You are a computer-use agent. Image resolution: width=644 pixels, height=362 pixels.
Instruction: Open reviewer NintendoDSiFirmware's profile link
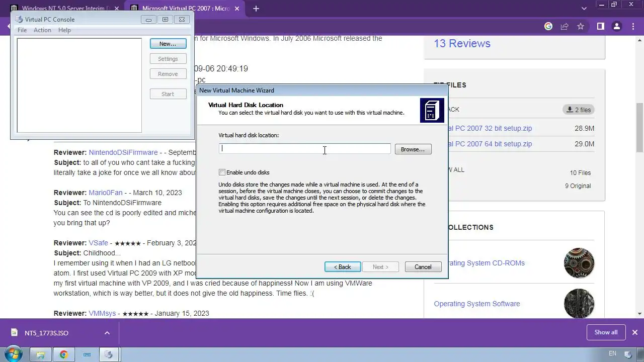tap(123, 152)
